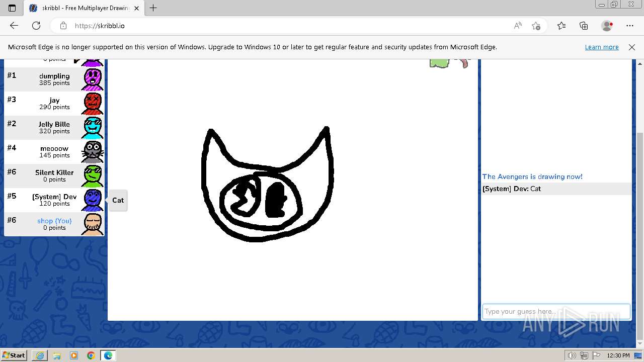Viewport: 644px width, 362px height.
Task: Open browser Collections
Action: pos(584,26)
